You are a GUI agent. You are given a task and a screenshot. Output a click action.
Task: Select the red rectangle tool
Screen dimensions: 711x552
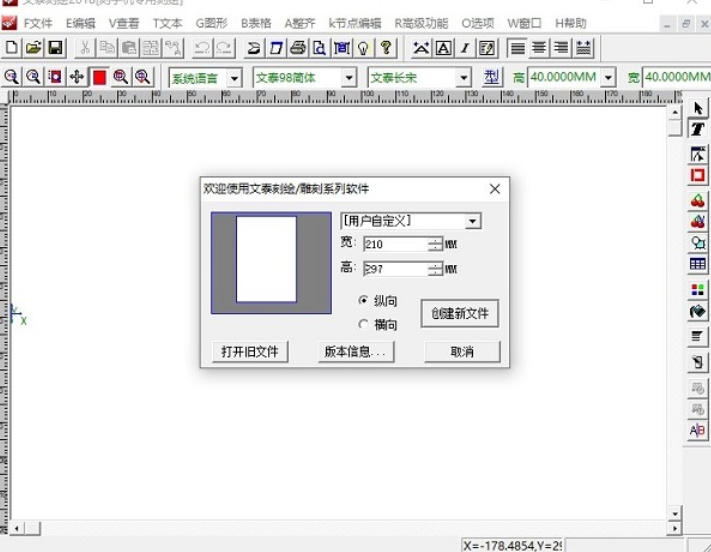(698, 176)
